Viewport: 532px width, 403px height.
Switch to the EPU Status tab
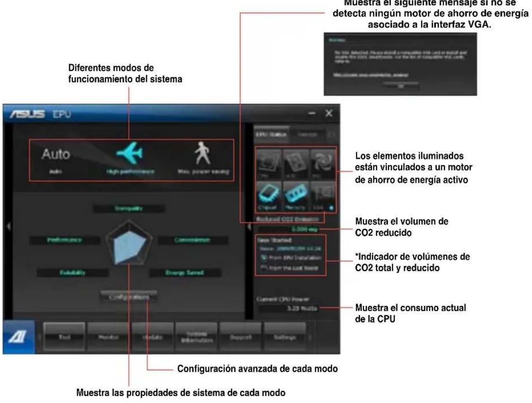point(271,134)
